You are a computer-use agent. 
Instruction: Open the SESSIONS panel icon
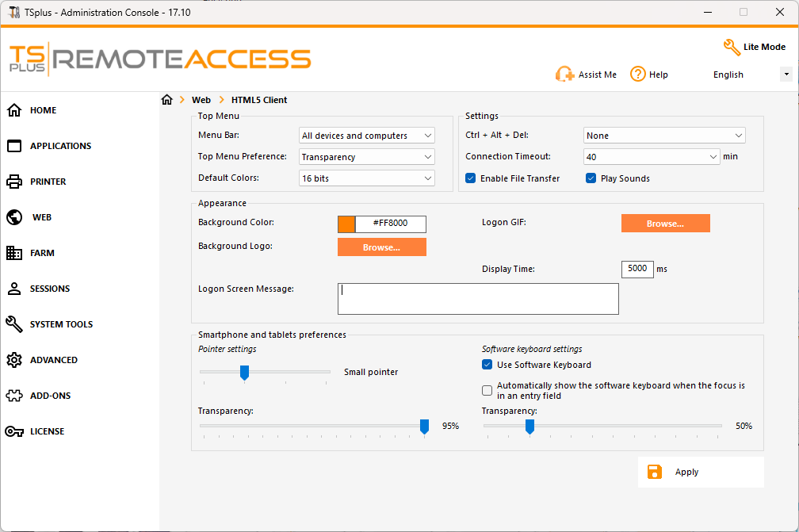[13, 289]
